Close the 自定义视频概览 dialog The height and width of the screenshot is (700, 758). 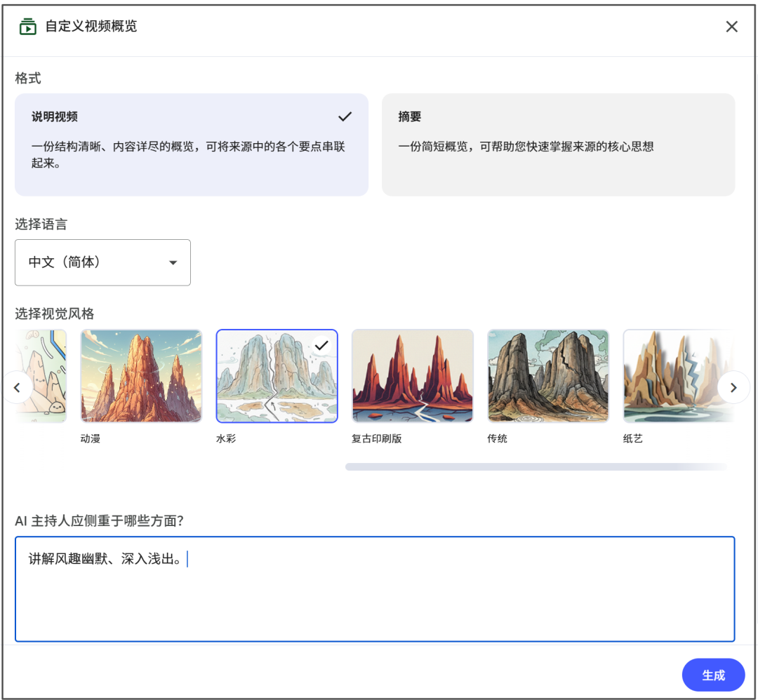click(732, 26)
